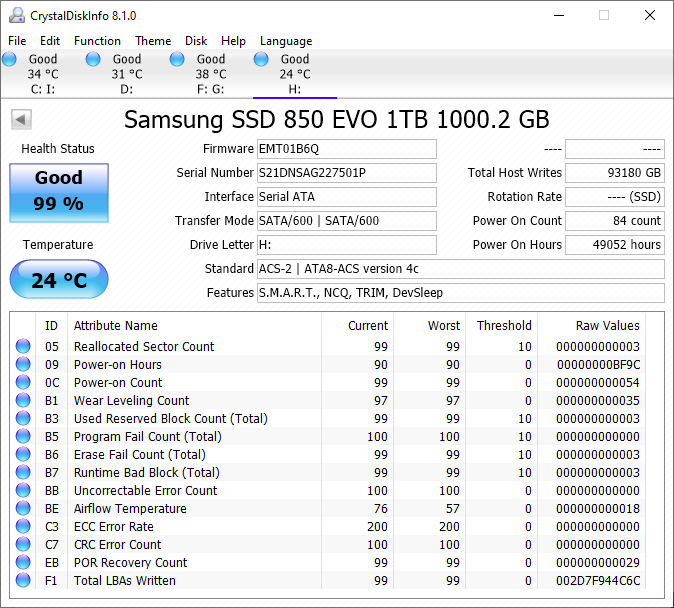This screenshot has width=674, height=608.
Task: Click the Good 99 % health status button
Action: tap(58, 192)
